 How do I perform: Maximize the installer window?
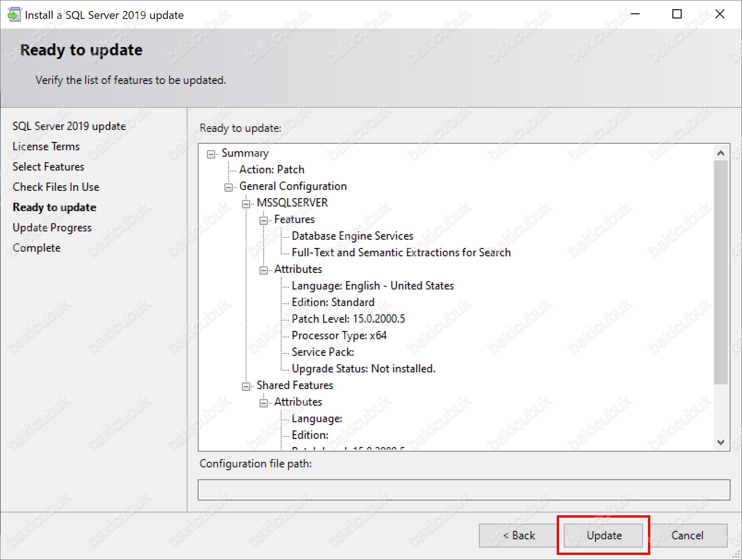click(677, 14)
